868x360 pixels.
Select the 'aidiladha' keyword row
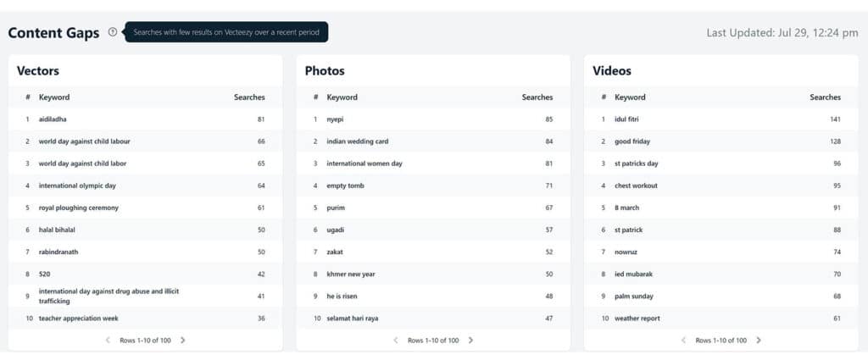pos(146,119)
